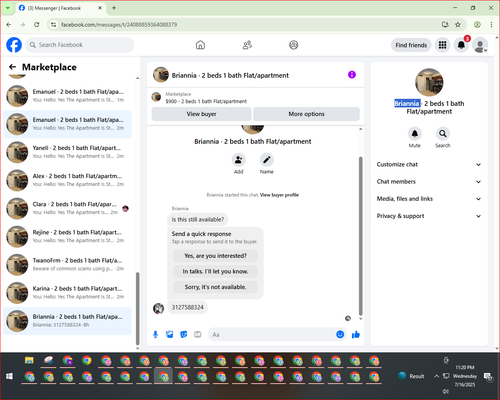The image size is (500, 400).
Task: Expand Chat members section
Action: tap(429, 182)
